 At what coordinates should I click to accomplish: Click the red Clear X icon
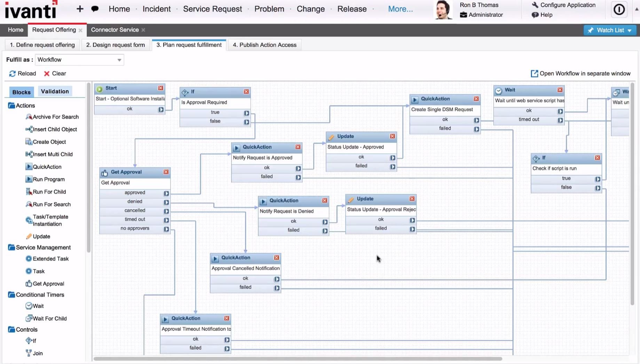(47, 73)
